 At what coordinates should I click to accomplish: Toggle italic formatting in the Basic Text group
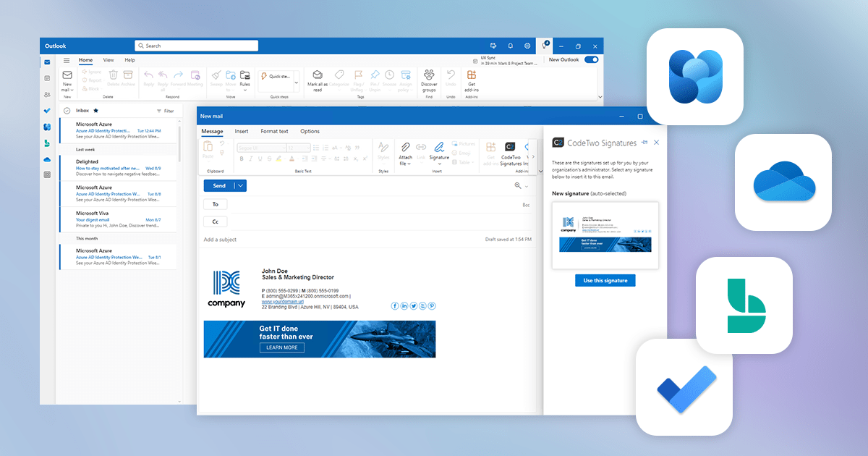(251, 159)
